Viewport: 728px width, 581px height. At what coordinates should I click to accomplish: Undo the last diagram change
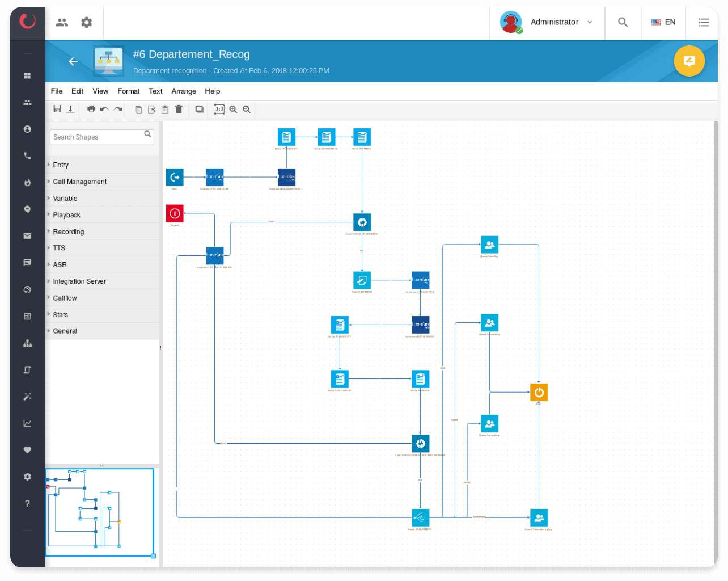pyautogui.click(x=104, y=109)
